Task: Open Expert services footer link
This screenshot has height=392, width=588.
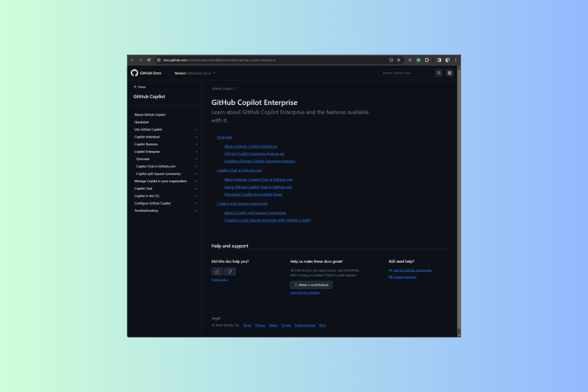Action: pos(305,326)
